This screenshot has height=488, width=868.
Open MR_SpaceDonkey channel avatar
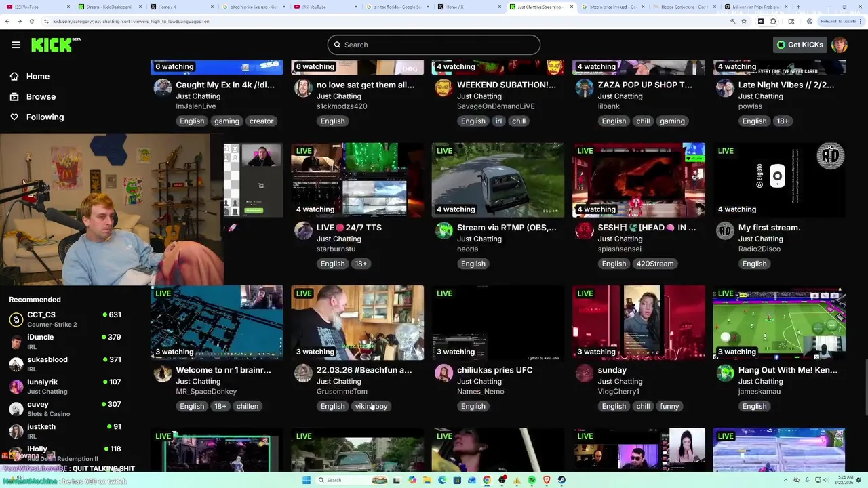coord(163,373)
